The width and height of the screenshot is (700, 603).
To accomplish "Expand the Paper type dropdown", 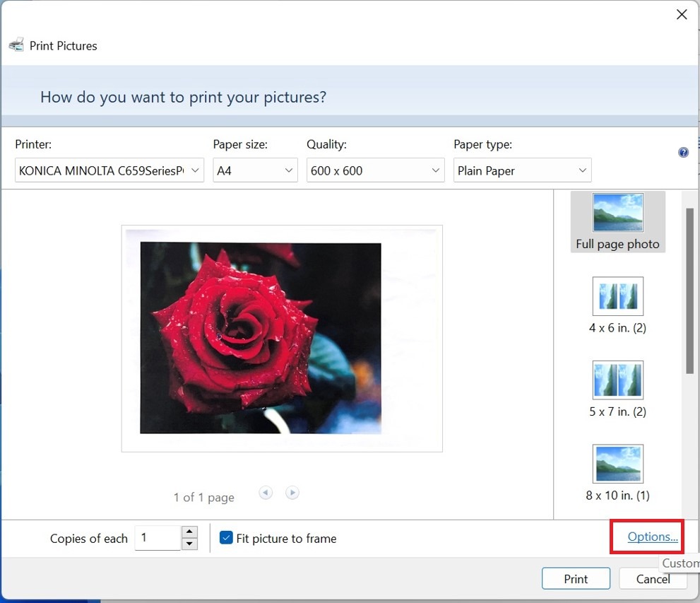I will click(x=522, y=170).
